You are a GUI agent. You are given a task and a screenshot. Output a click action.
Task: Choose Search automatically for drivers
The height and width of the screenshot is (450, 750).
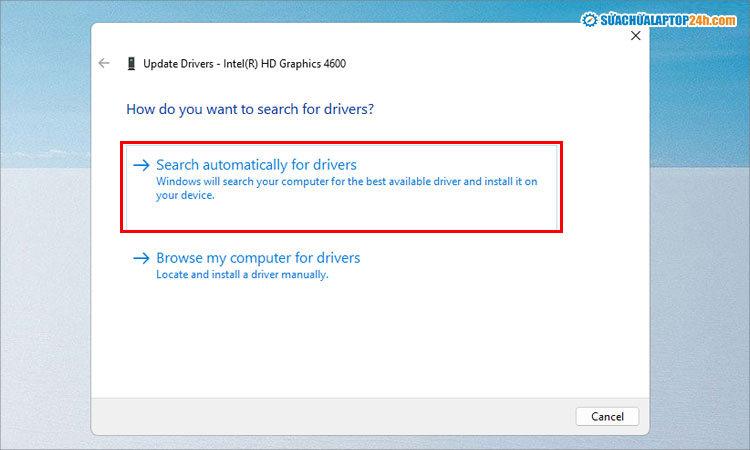(x=256, y=165)
